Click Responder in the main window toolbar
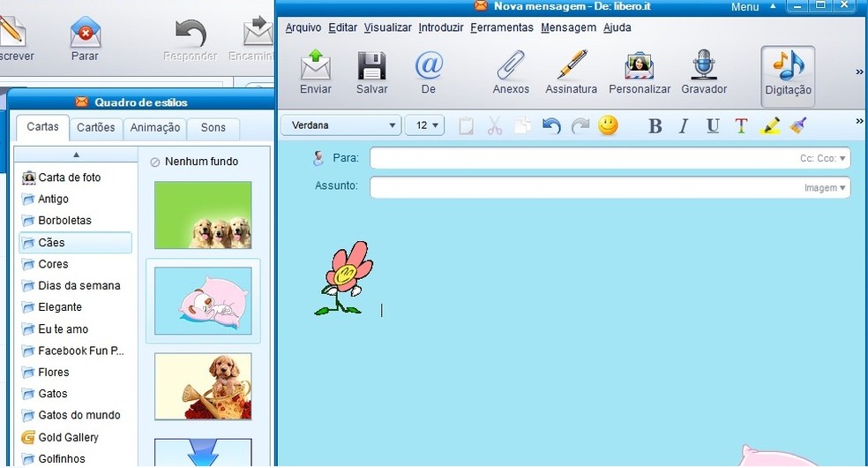The width and height of the screenshot is (868, 468). coord(191,39)
